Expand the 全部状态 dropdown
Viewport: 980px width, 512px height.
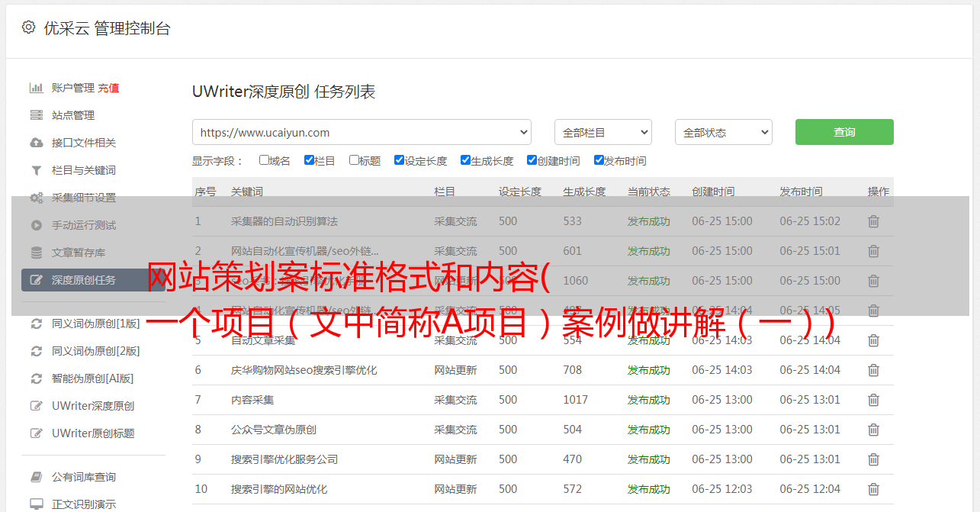coord(724,132)
